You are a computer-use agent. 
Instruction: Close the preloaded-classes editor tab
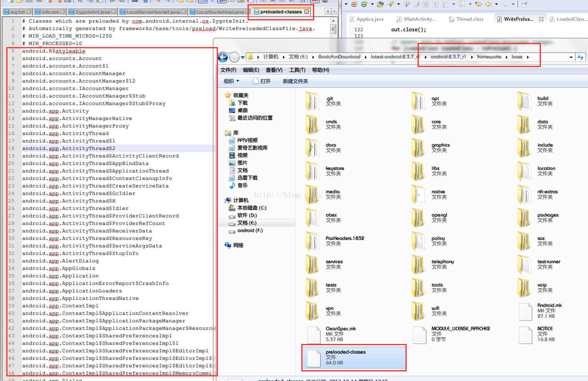[307, 12]
